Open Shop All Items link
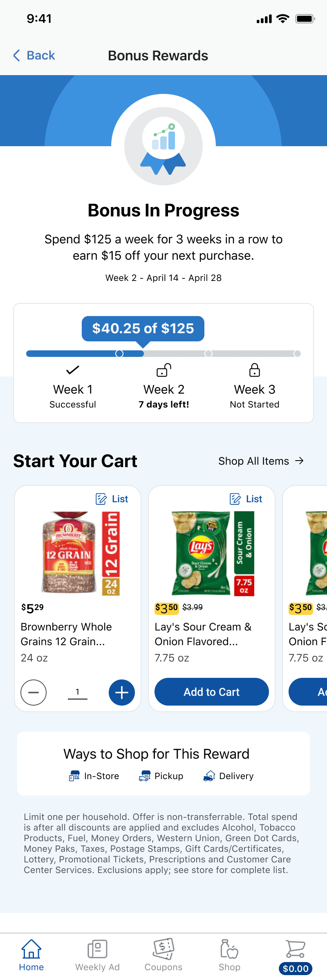Screen dimensions: 327x980 (x=261, y=461)
